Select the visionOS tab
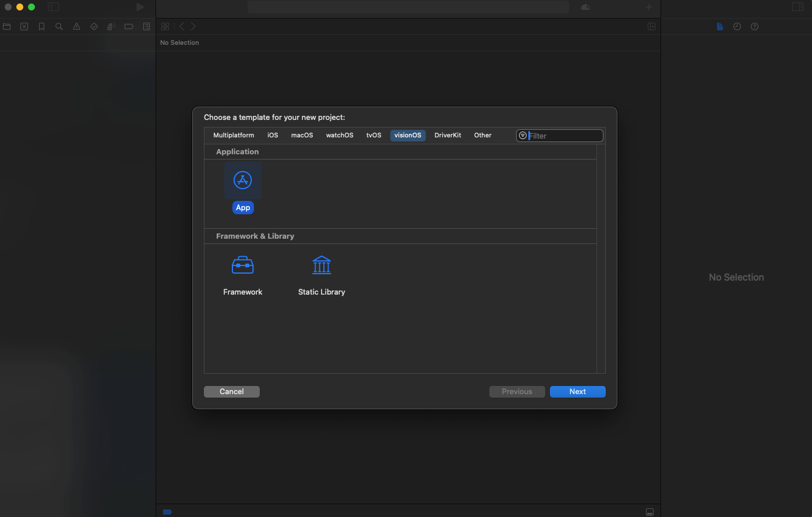 (x=408, y=135)
